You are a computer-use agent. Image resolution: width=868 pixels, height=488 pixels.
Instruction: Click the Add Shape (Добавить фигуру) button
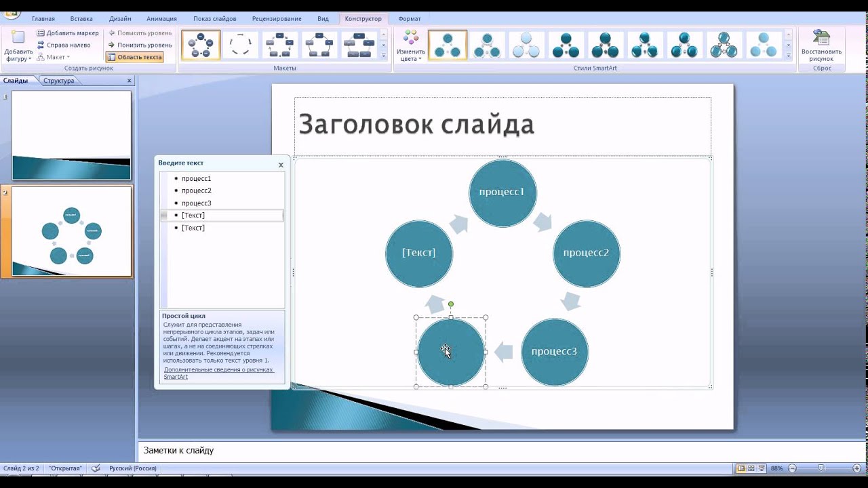coord(18,45)
